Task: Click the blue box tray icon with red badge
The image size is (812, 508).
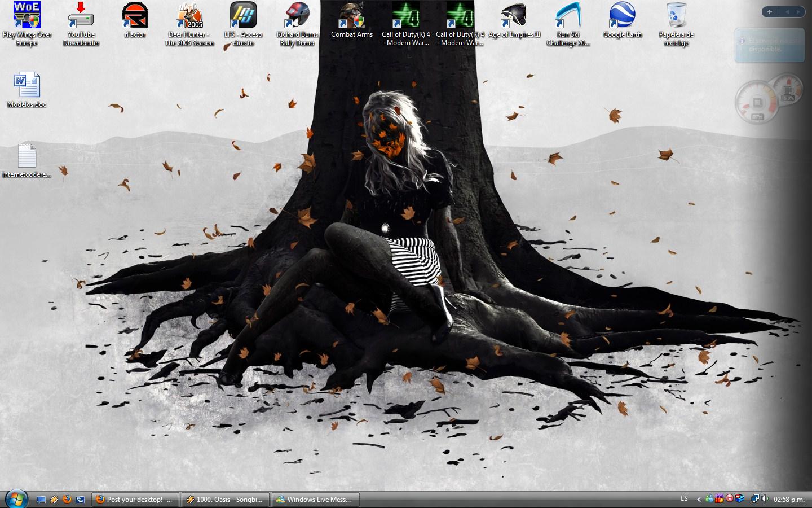Action: click(740, 499)
